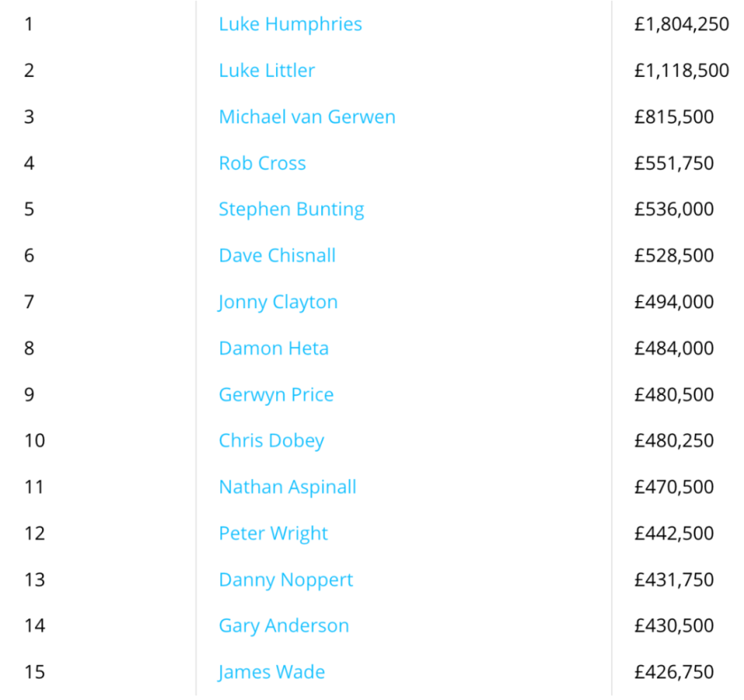This screenshot has height=700, width=744.
Task: Open James Wade player link
Action: pyautogui.click(x=272, y=672)
